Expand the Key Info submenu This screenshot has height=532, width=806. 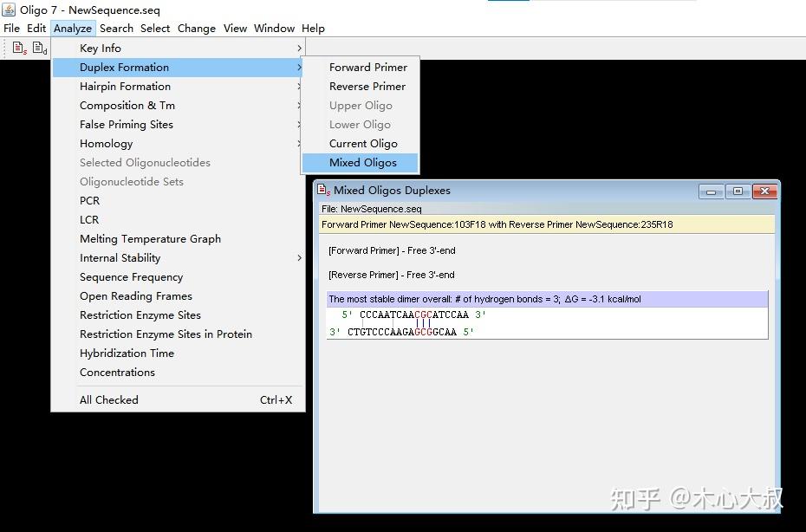tap(178, 49)
